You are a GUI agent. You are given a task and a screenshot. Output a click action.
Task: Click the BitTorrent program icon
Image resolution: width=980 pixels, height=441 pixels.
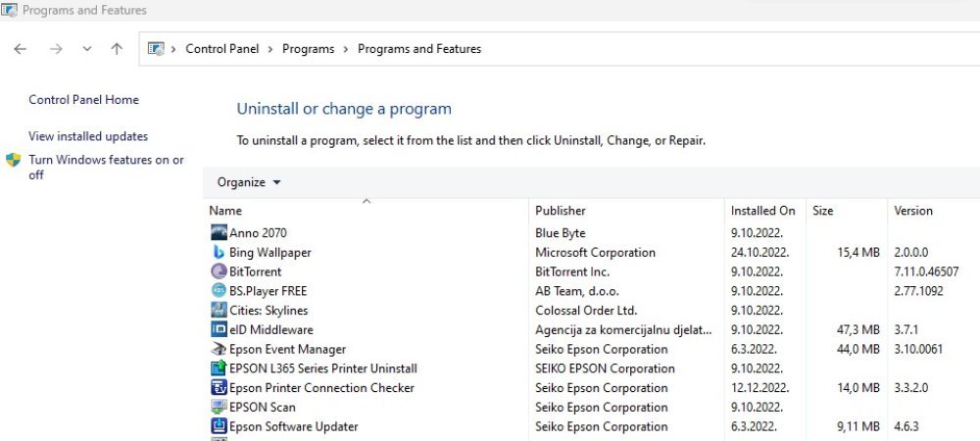coord(219,271)
